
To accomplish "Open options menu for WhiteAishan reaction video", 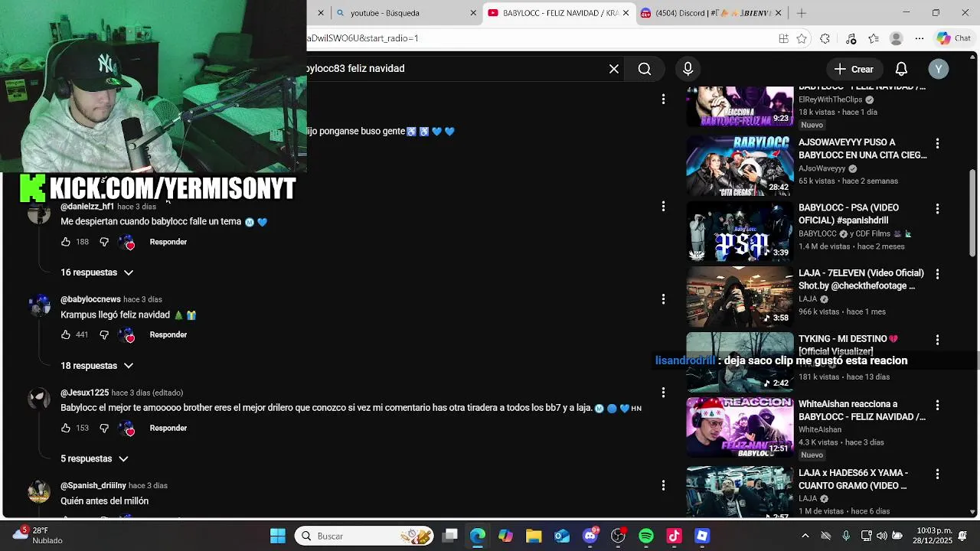I will [x=937, y=405].
